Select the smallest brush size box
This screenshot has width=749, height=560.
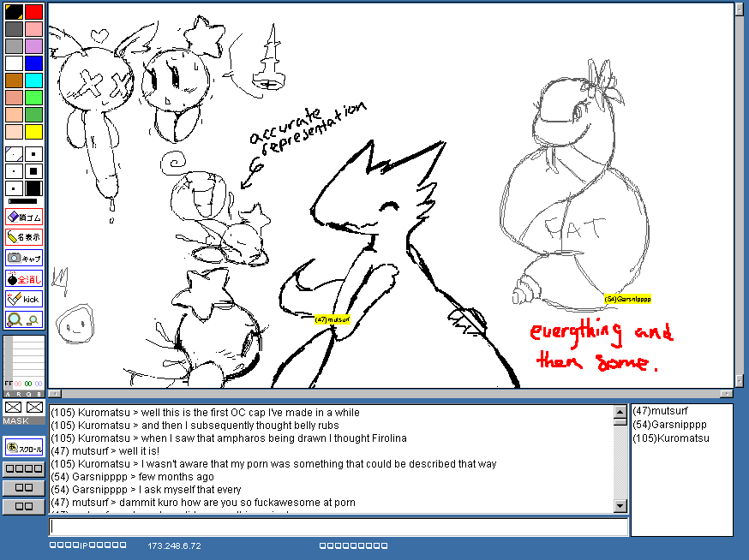[14, 154]
